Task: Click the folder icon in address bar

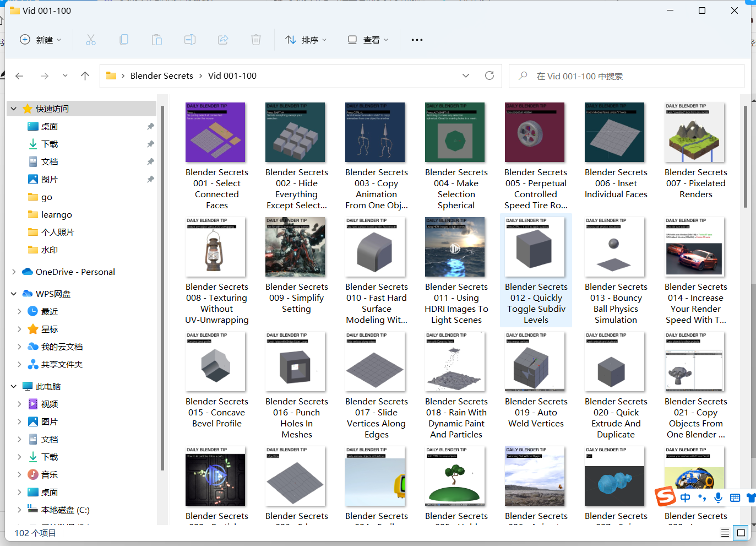Action: (x=111, y=75)
